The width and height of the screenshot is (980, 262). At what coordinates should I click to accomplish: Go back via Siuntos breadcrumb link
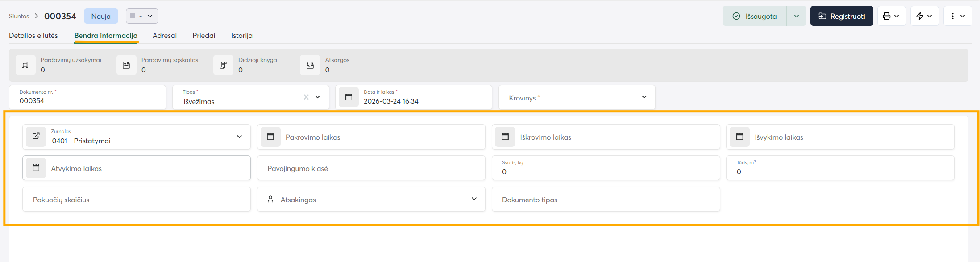click(x=19, y=16)
